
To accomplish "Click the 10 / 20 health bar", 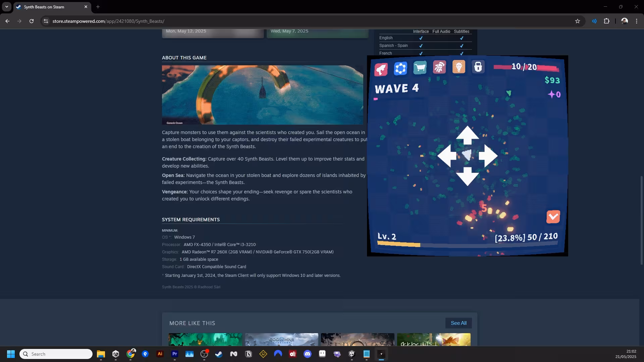I will click(x=526, y=67).
